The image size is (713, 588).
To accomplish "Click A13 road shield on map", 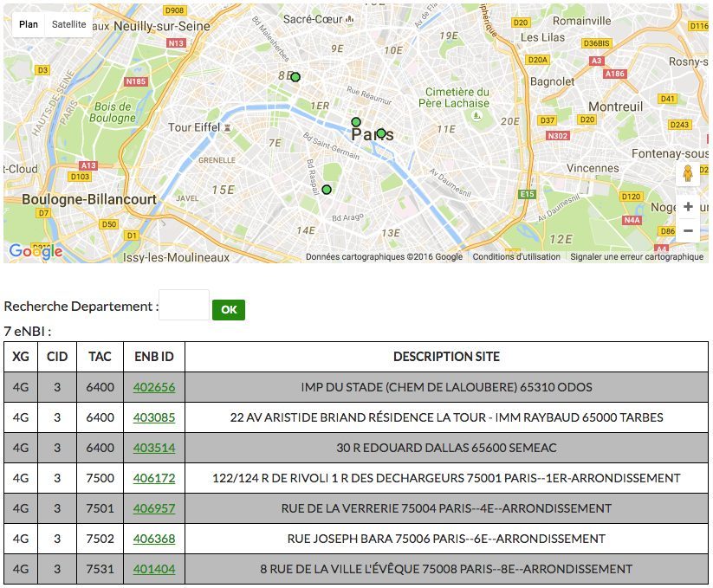I will tap(88, 165).
